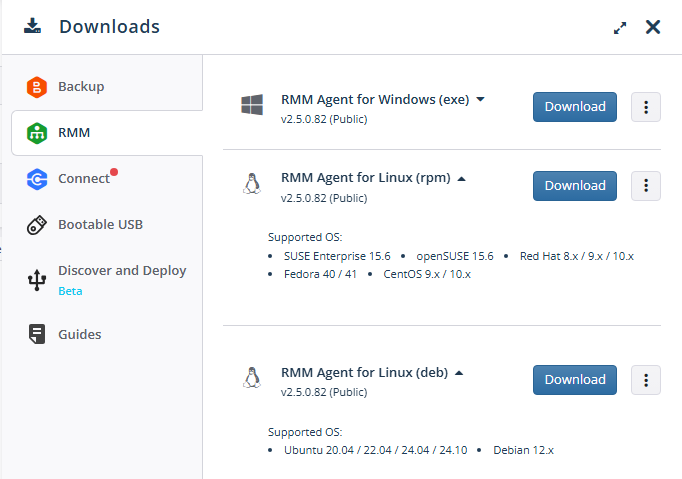Expand the Downloads dialog to full size
The height and width of the screenshot is (479, 682).
pyautogui.click(x=620, y=28)
